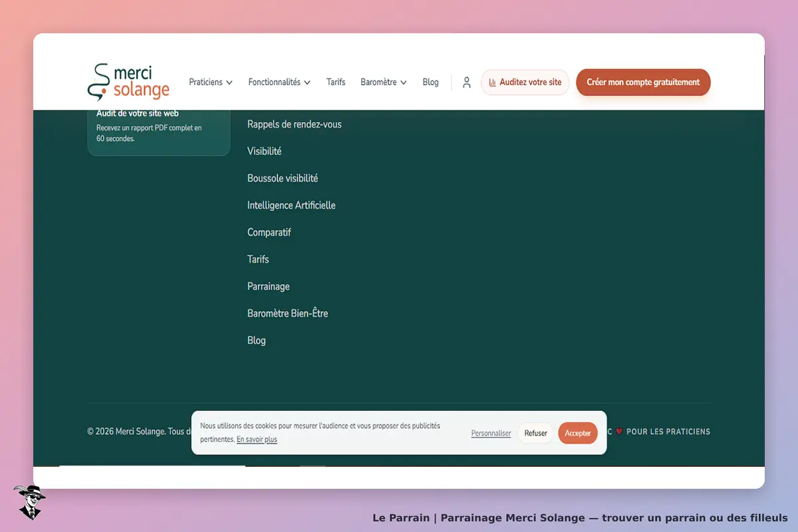Open the Fonctionnalités menu label
The height and width of the screenshot is (532, 798).
pos(275,82)
